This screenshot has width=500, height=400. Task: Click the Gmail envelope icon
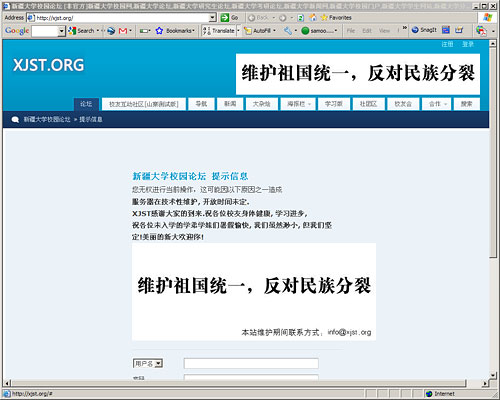[123, 31]
